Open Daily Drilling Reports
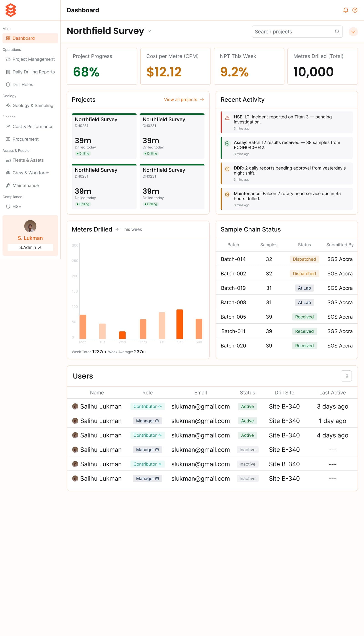The height and width of the screenshot is (636, 364). [x=30, y=72]
